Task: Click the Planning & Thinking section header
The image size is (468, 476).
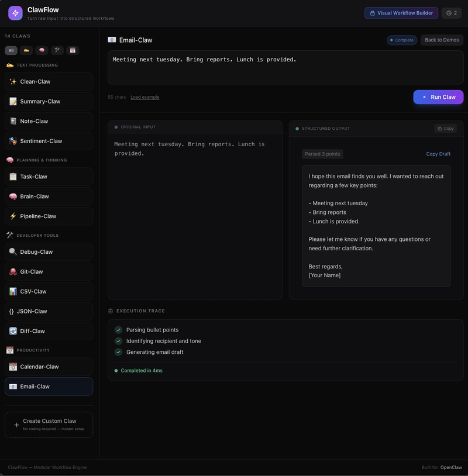Action: (42, 160)
